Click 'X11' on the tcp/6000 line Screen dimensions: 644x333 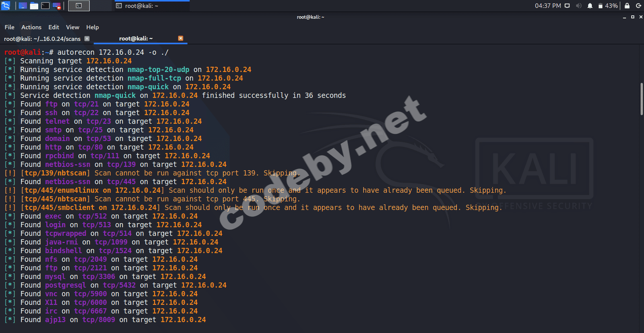click(x=51, y=302)
